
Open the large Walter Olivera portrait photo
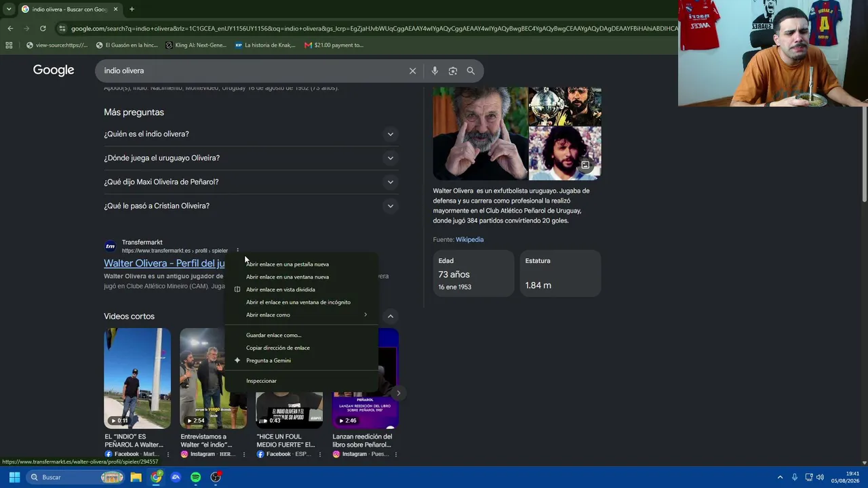pos(480,134)
